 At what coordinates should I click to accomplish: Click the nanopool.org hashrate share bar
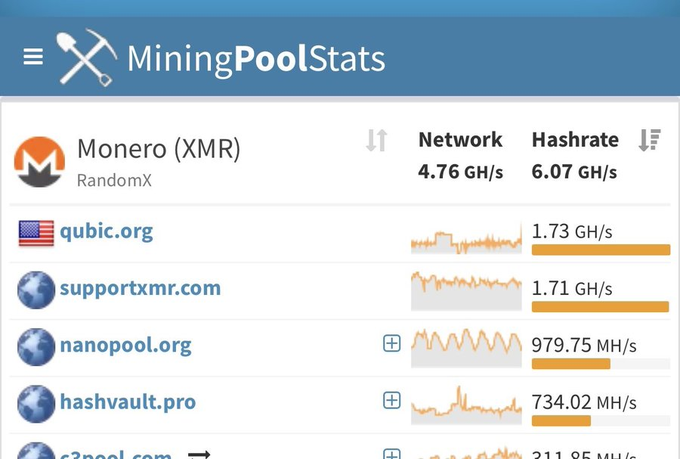tap(601, 364)
